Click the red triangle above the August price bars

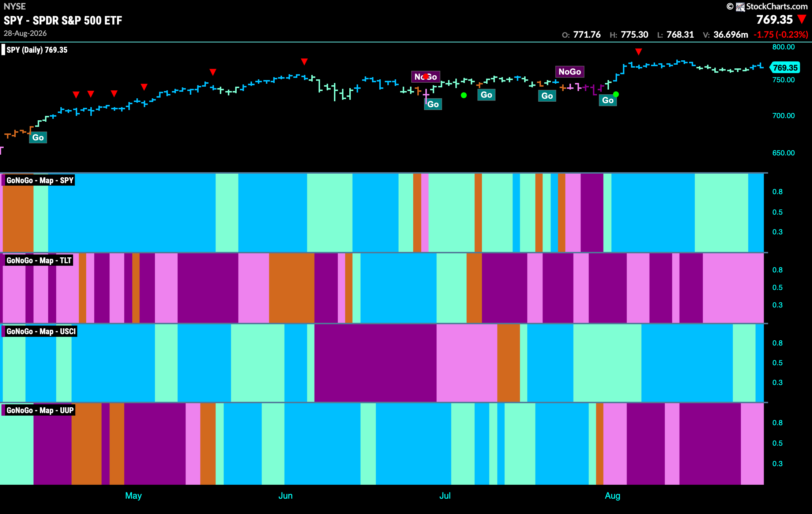click(x=639, y=52)
